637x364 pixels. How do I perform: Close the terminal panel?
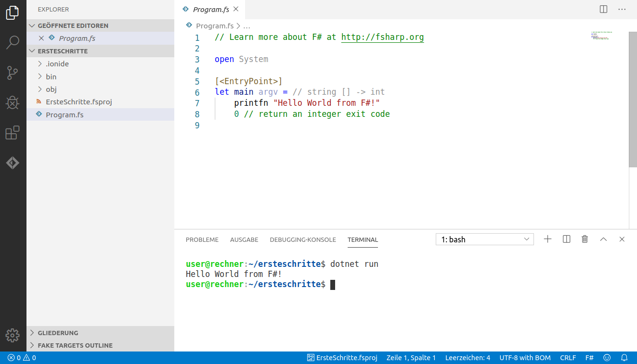[622, 239]
